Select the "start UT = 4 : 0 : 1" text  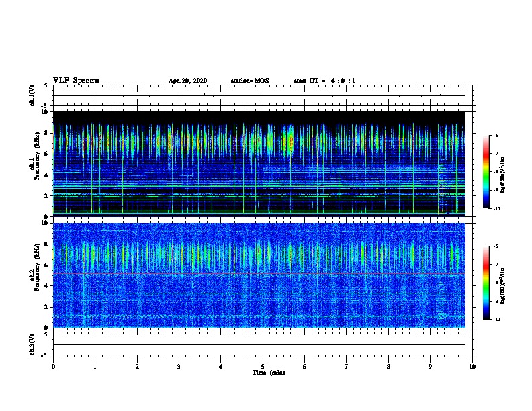coord(324,81)
